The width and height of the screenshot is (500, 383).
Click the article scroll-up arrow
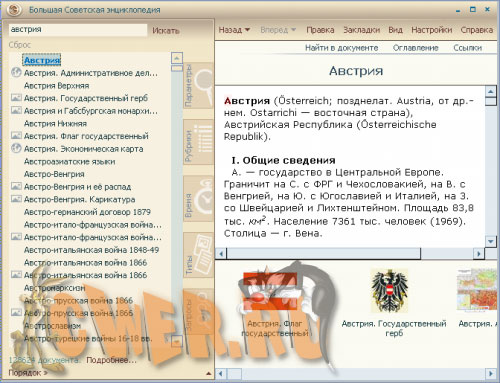pyautogui.click(x=490, y=91)
